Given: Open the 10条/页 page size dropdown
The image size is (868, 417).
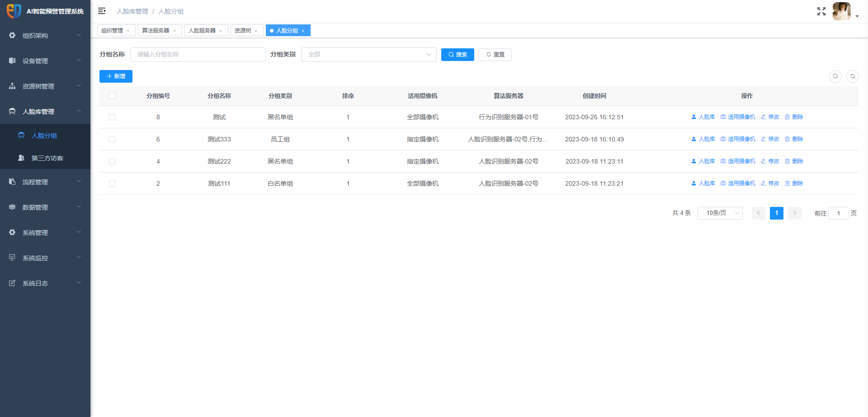Looking at the screenshot, I should [720, 213].
